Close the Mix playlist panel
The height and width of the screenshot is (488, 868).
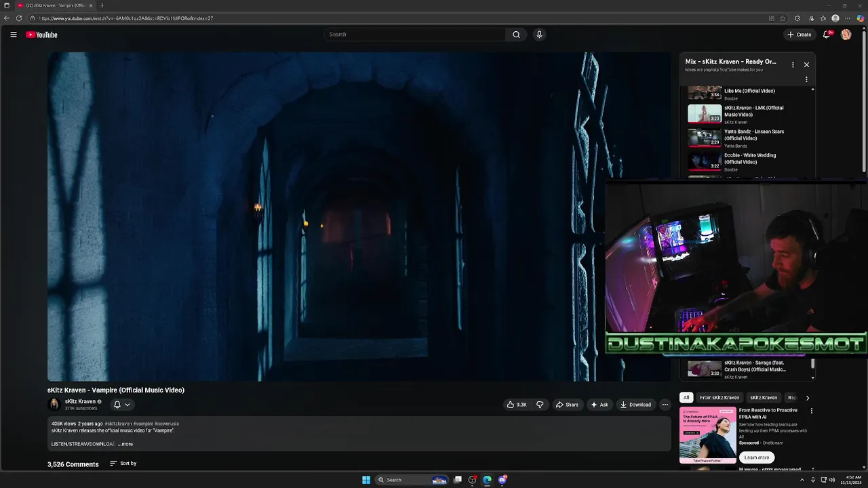pos(806,64)
